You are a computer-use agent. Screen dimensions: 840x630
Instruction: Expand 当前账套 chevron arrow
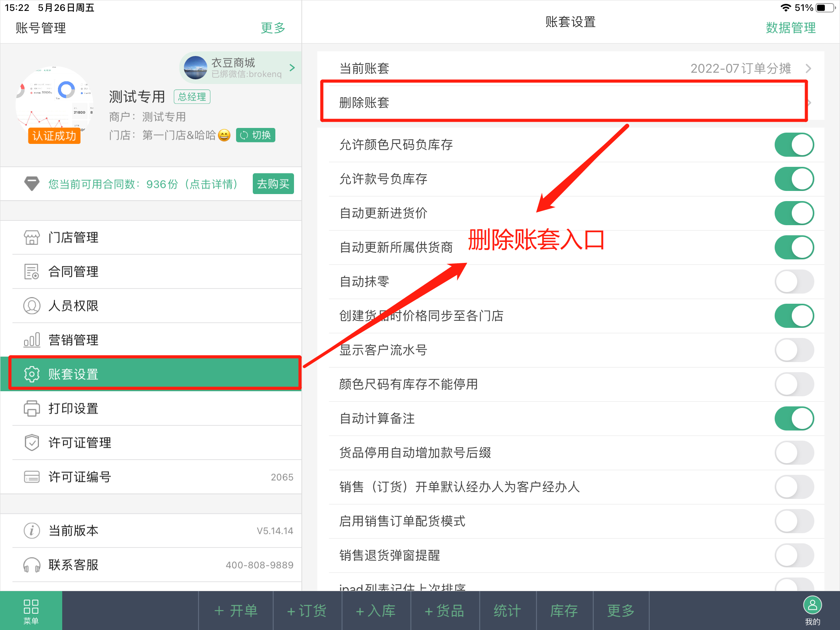(x=808, y=68)
